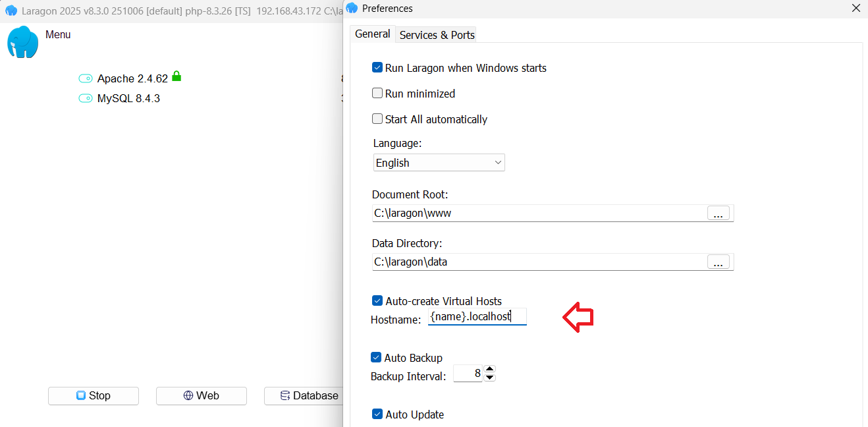Image resolution: width=868 pixels, height=427 pixels.
Task: Click the Laragon icon in main window title bar
Action: [x=11, y=11]
